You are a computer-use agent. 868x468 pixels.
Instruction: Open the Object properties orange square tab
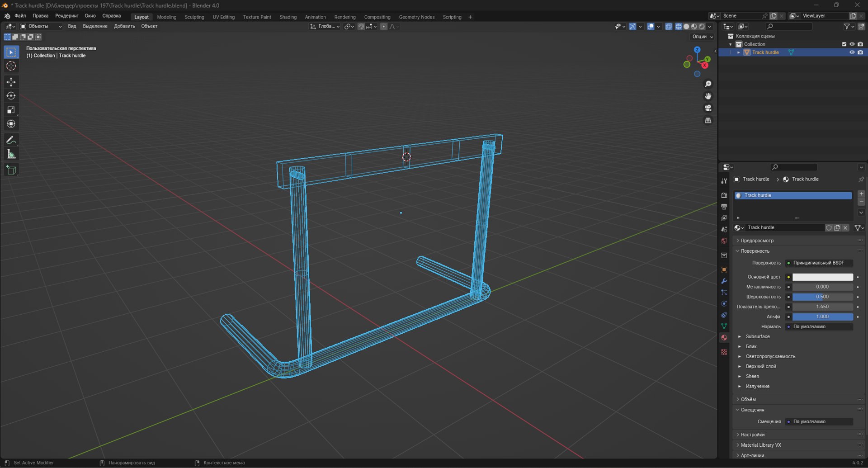pos(724,269)
